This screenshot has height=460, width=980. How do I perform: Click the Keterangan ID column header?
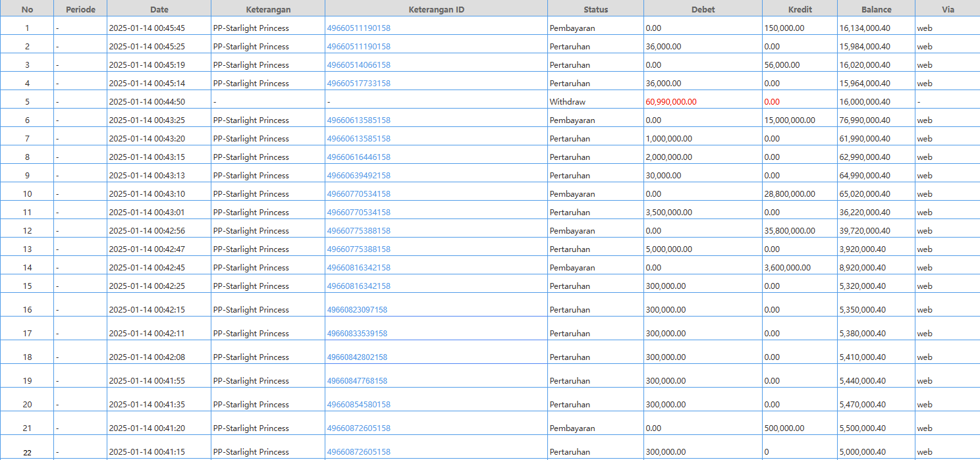coord(435,10)
